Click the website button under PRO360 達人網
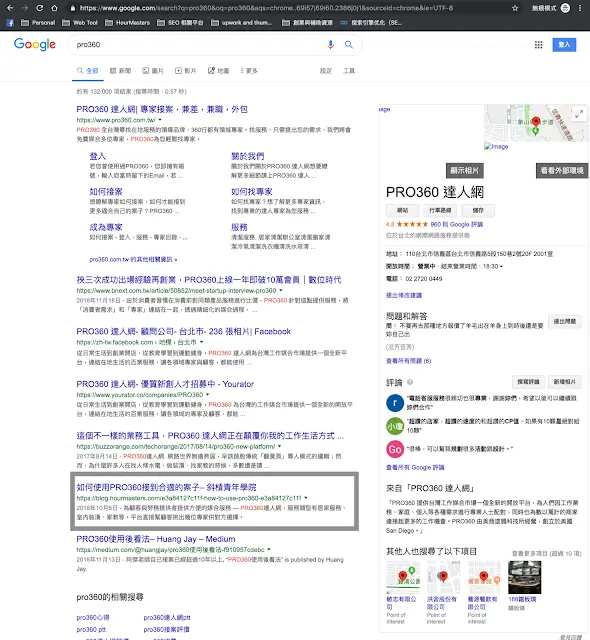Image resolution: width=590 pixels, height=640 pixels. (402, 211)
